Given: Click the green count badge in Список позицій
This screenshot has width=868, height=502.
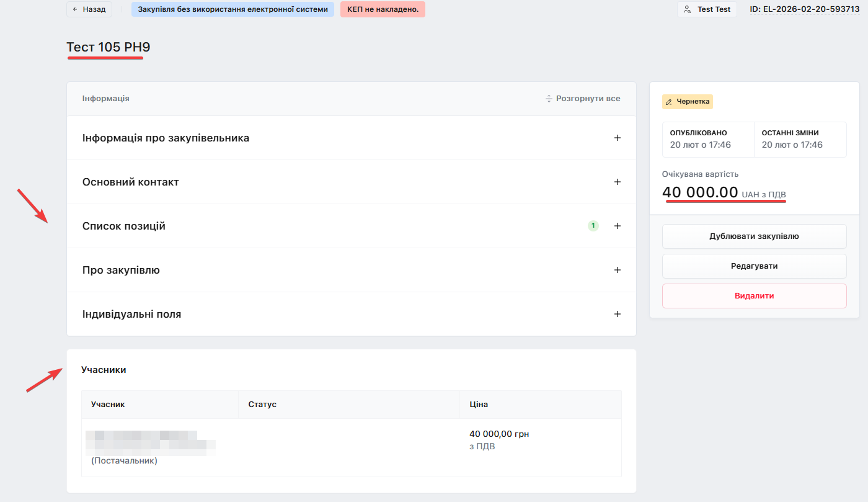Looking at the screenshot, I should [593, 226].
